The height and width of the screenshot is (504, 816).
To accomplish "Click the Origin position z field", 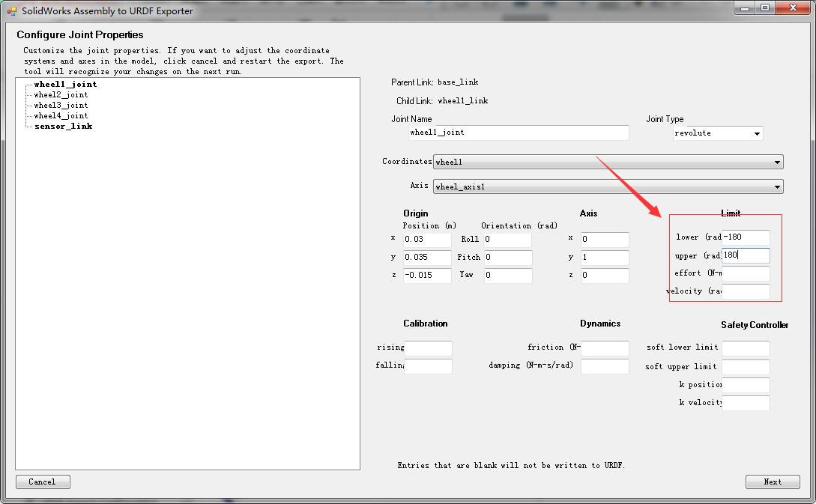I will point(427,275).
